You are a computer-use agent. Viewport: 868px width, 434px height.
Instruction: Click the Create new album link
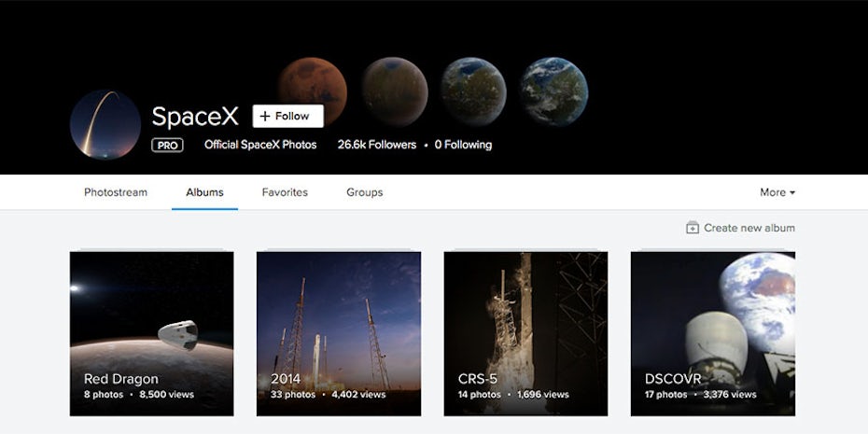749,228
